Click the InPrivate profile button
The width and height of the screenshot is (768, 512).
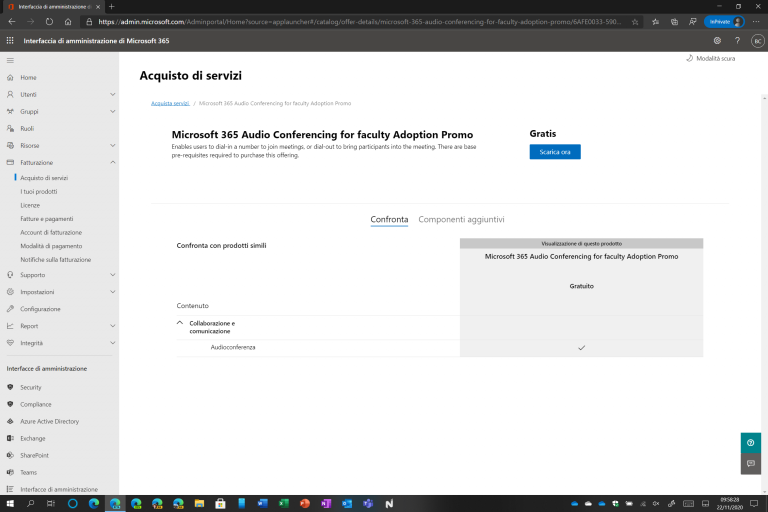[724, 22]
